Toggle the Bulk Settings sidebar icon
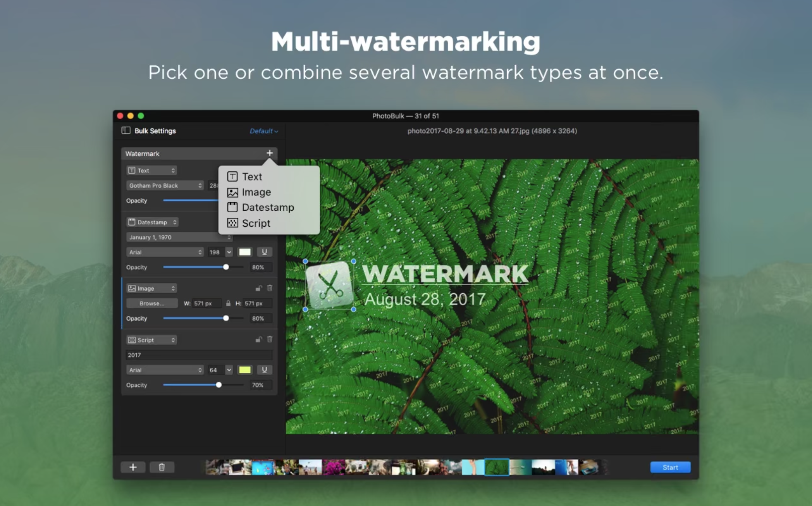This screenshot has width=812, height=506. coord(126,131)
